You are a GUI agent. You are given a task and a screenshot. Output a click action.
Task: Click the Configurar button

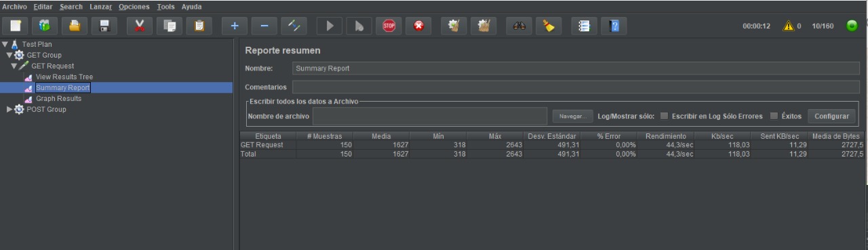[x=831, y=116]
